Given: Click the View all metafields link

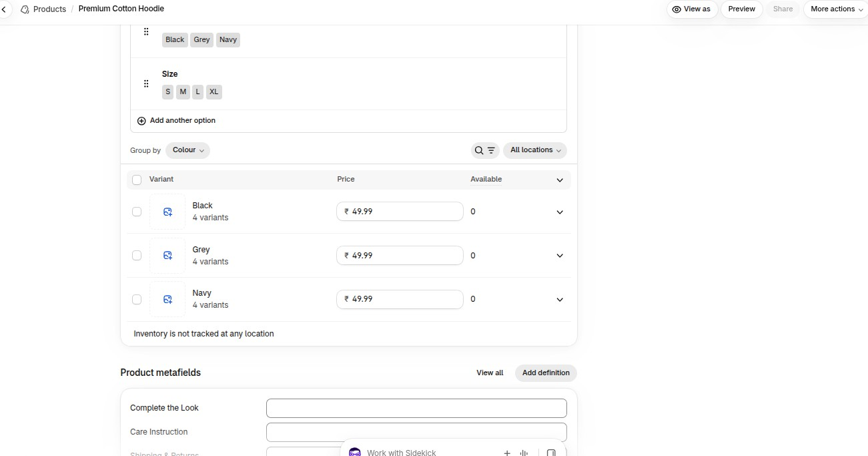Looking at the screenshot, I should 490,373.
